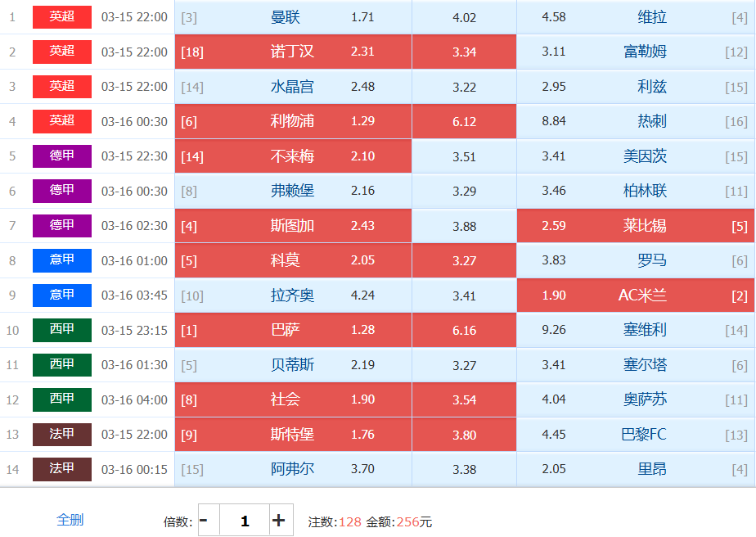Click the 全删 clear-all link
Screen dimensions: 756x537
70,519
